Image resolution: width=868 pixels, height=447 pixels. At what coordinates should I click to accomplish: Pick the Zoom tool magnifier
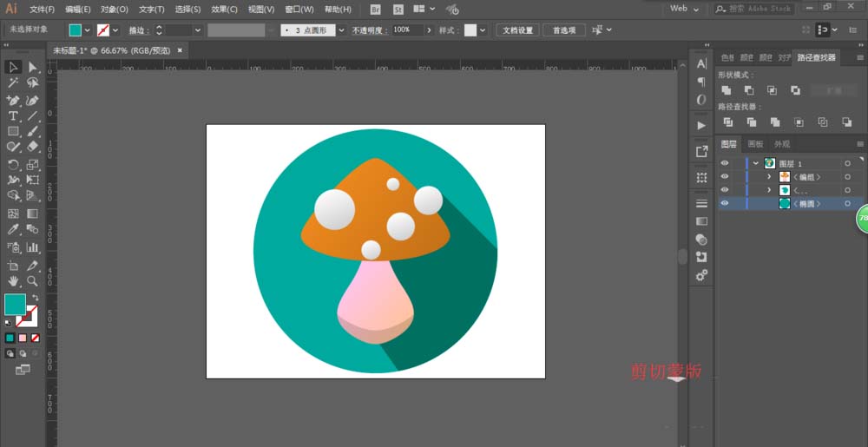(x=32, y=281)
